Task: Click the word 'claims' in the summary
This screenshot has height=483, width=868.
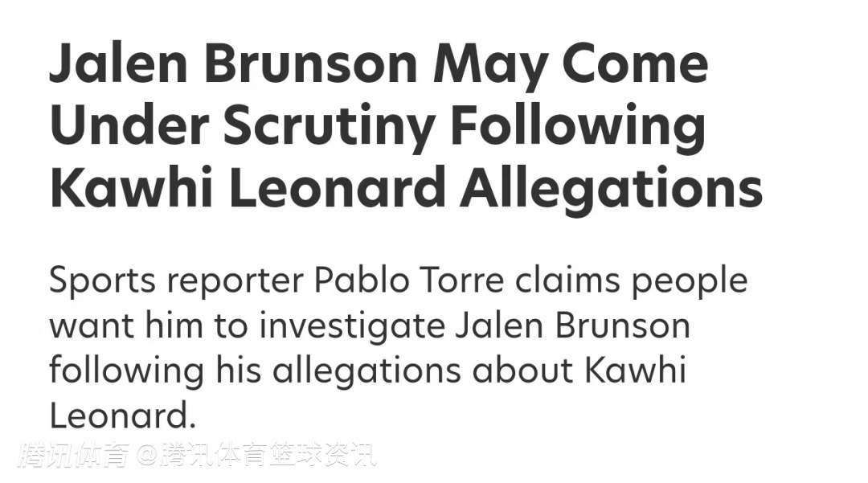Action: click(x=567, y=281)
